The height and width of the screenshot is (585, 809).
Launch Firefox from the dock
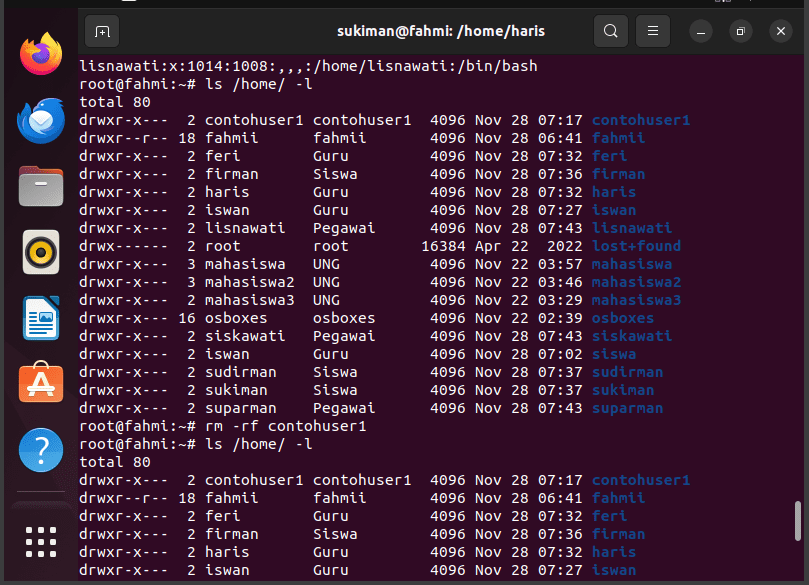pos(41,54)
